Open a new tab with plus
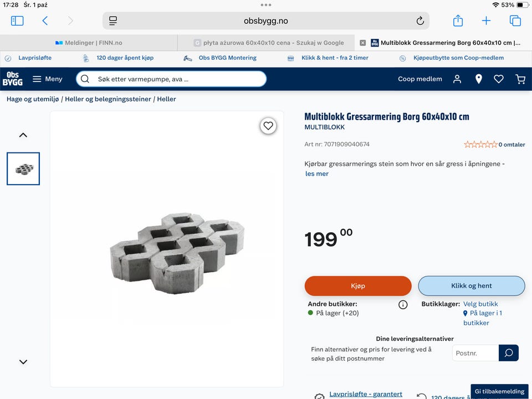The image size is (532, 399). click(x=486, y=21)
